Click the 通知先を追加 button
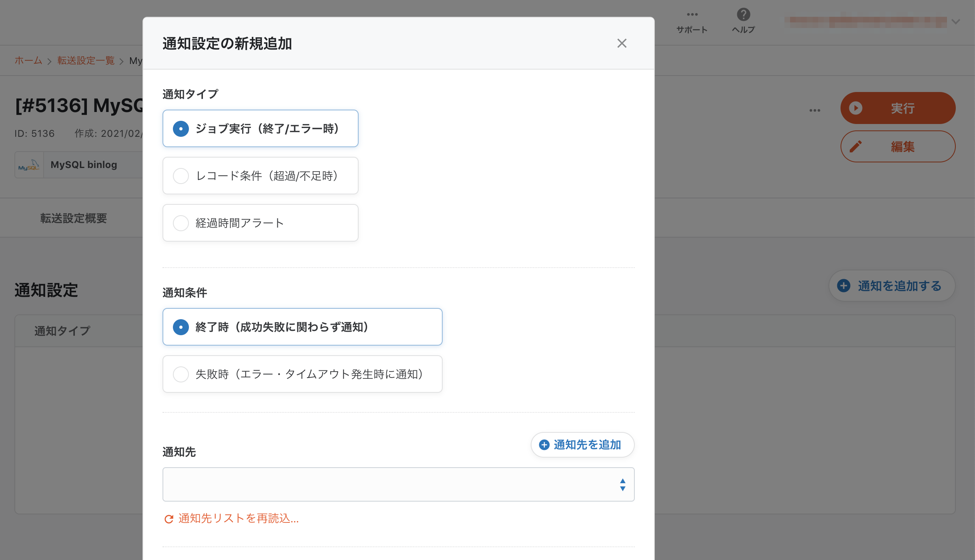This screenshot has height=560, width=975. [x=582, y=445]
